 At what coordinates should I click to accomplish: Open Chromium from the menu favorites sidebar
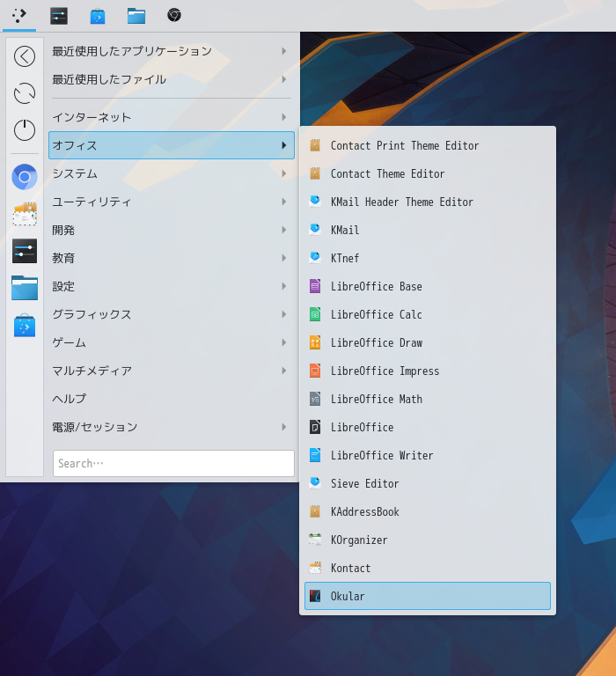(25, 177)
